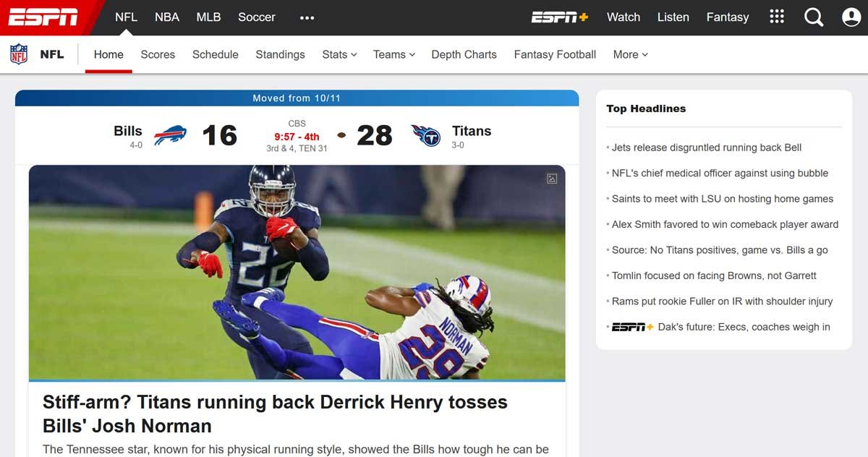868x457 pixels.
Task: Click the Tennessee Titans team logo
Action: coord(425,135)
